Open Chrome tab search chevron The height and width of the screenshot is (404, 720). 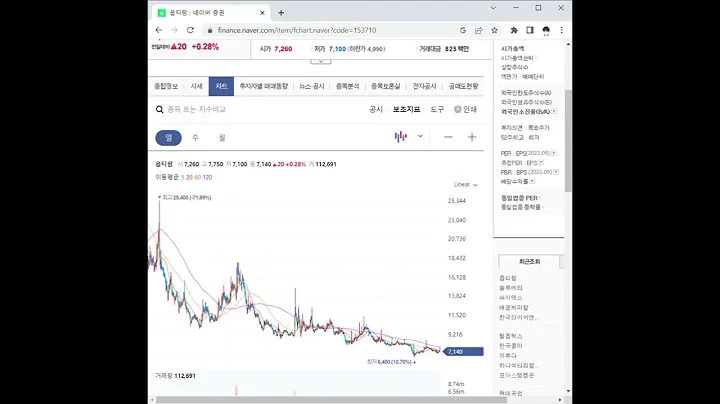pos(493,8)
